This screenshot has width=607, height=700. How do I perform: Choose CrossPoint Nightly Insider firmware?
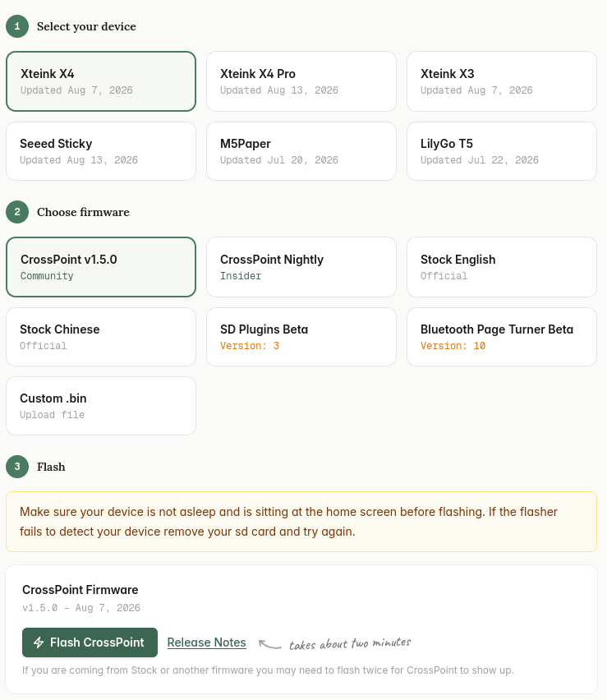[x=301, y=267]
